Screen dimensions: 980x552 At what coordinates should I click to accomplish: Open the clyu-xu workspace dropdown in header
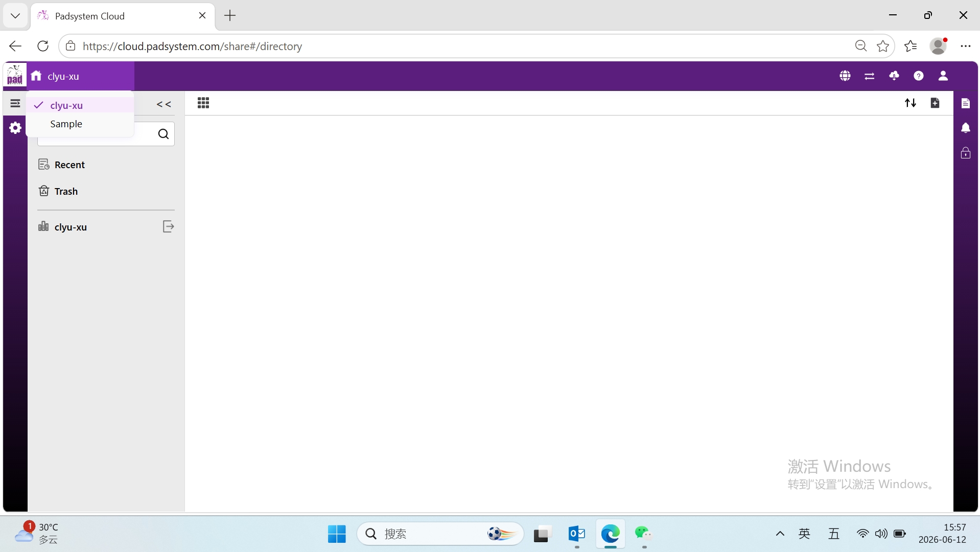point(81,76)
